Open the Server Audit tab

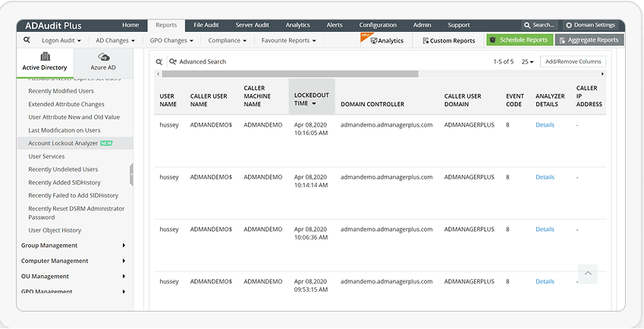[252, 25]
